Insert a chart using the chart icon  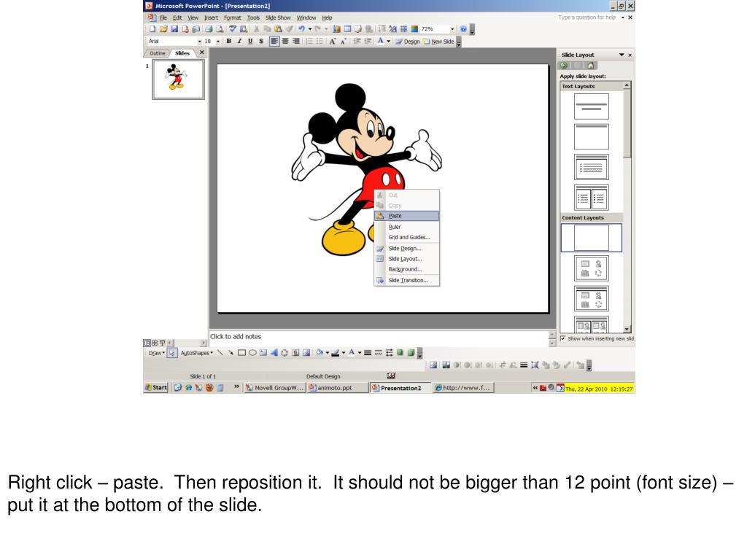click(336, 29)
